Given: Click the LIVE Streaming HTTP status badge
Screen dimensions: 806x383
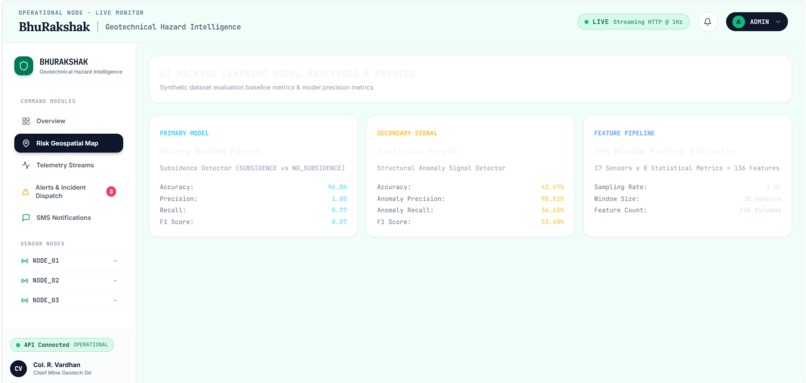Looking at the screenshot, I should click(633, 22).
